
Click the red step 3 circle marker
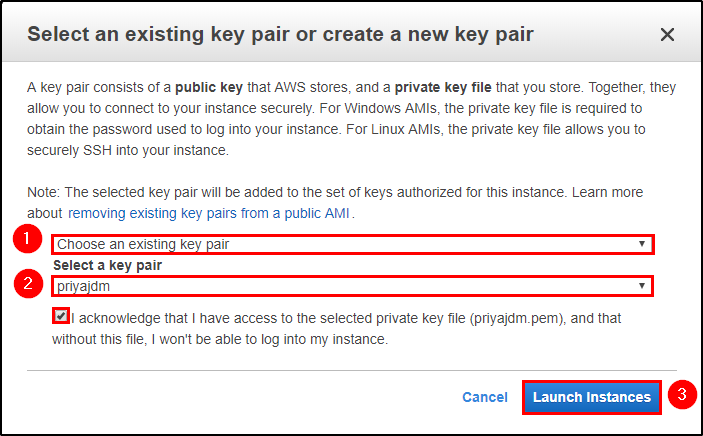click(682, 395)
